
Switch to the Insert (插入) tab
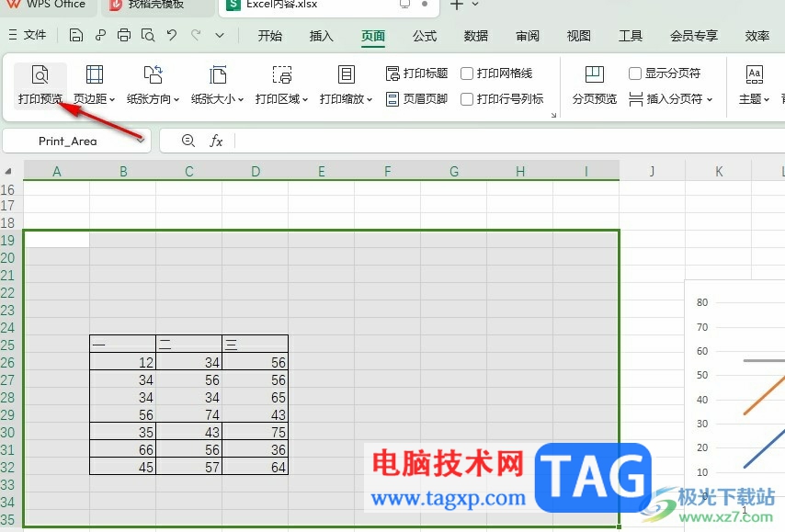[x=322, y=36]
